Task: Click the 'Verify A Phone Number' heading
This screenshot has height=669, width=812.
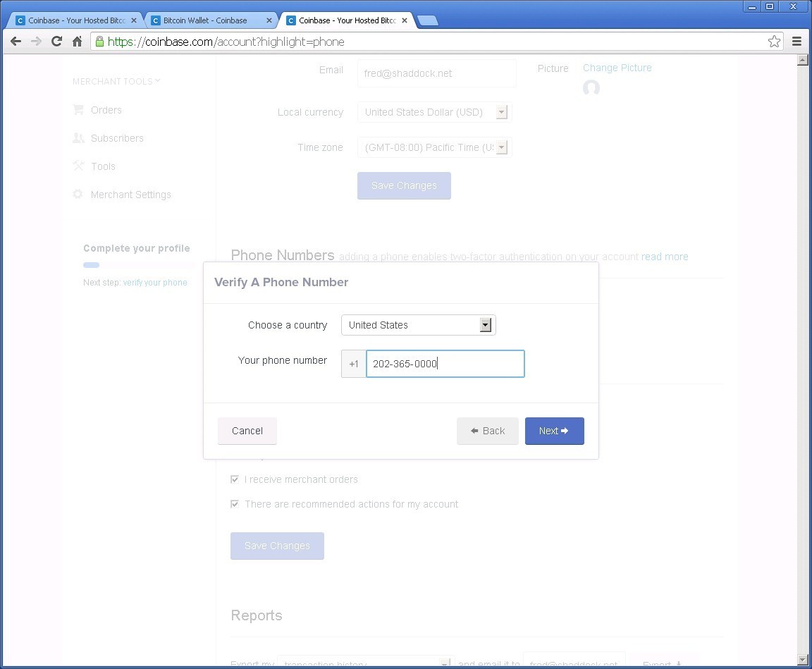Action: point(281,282)
